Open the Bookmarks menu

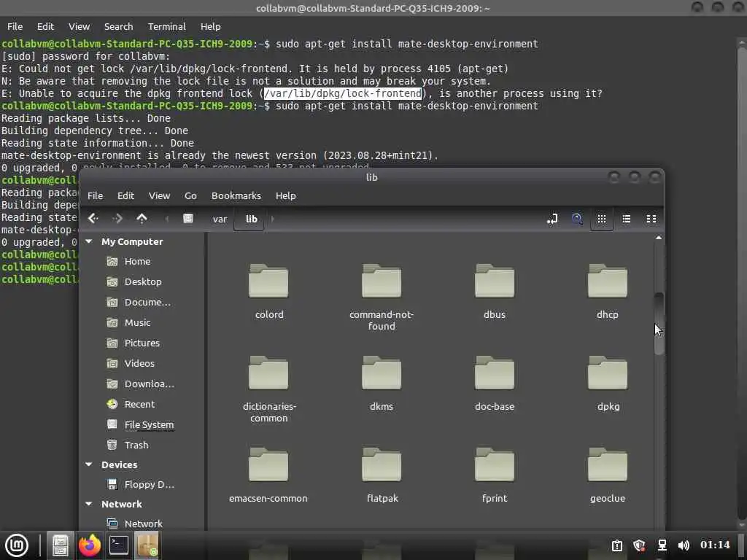coord(236,195)
